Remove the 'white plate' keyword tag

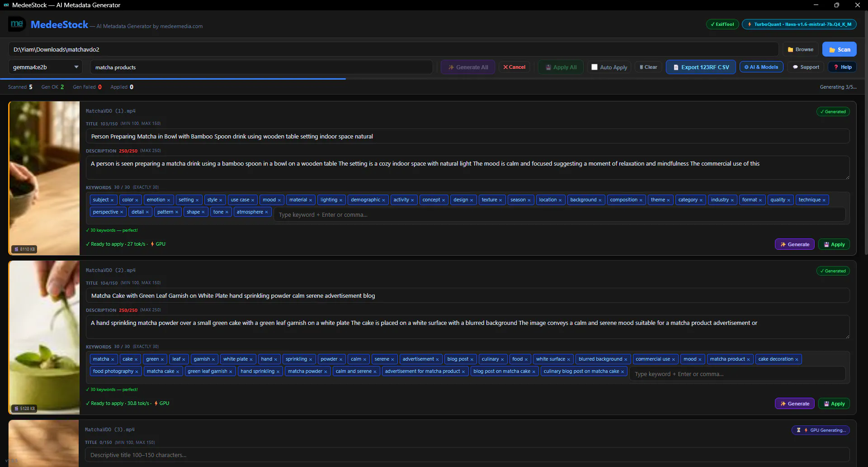pos(251,359)
